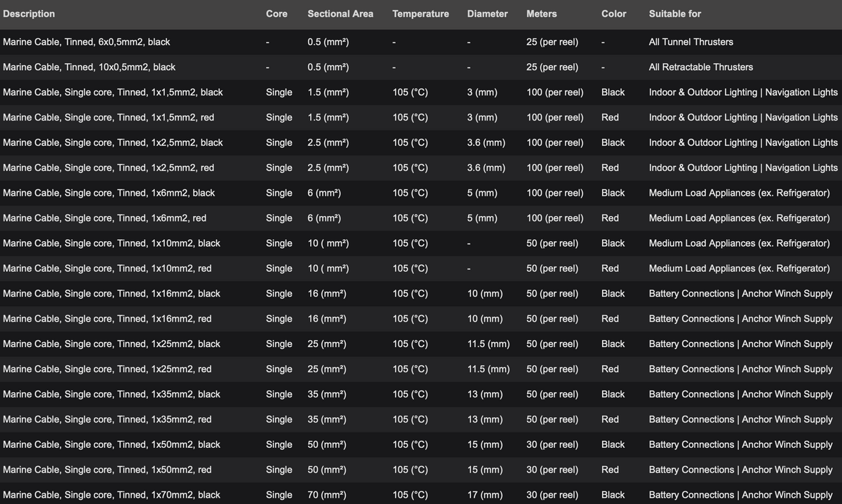Open Single core 1x35mm2 red description
The width and height of the screenshot is (842, 504).
[x=107, y=419]
